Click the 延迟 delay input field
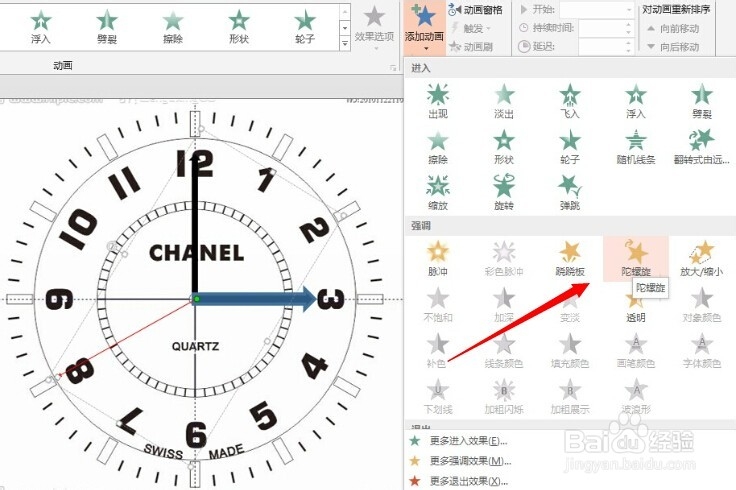This screenshot has width=736, height=490. pos(606,46)
